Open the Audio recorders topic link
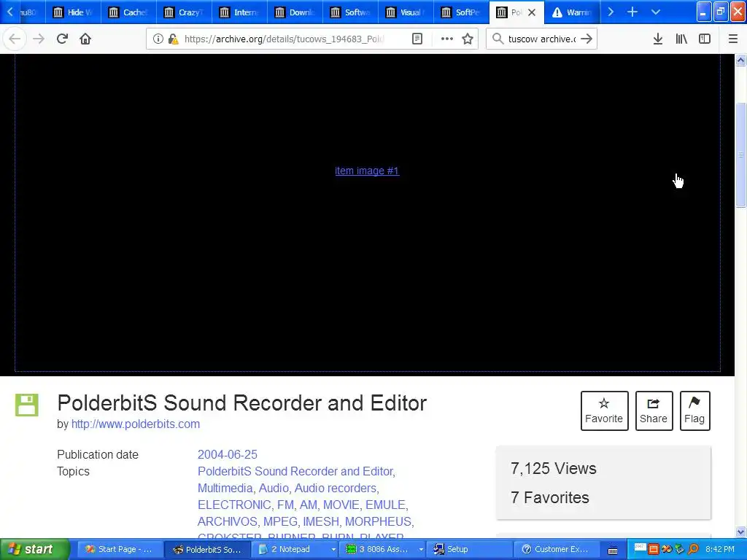 click(336, 488)
